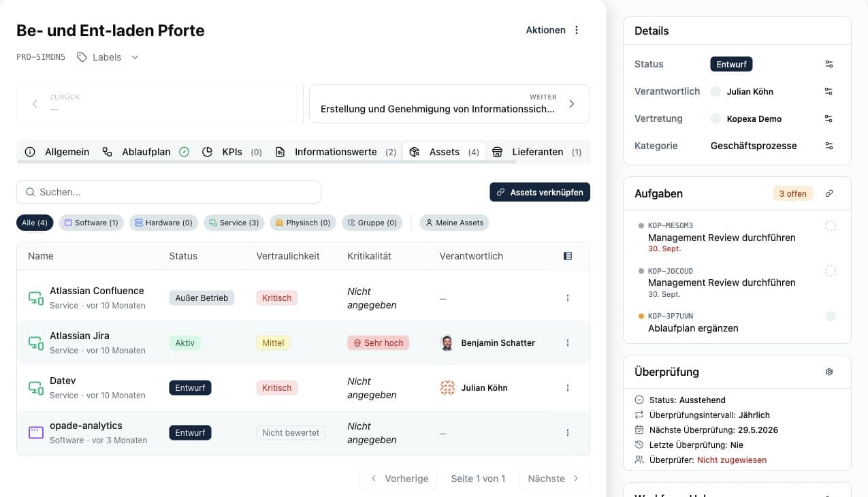This screenshot has width=868, height=497.
Task: Toggle completion circle for task KOP-MESOM3
Action: pos(831,225)
